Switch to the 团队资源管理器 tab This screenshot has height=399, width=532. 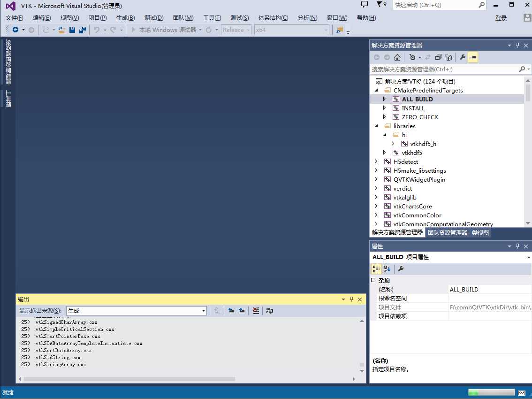coord(447,233)
